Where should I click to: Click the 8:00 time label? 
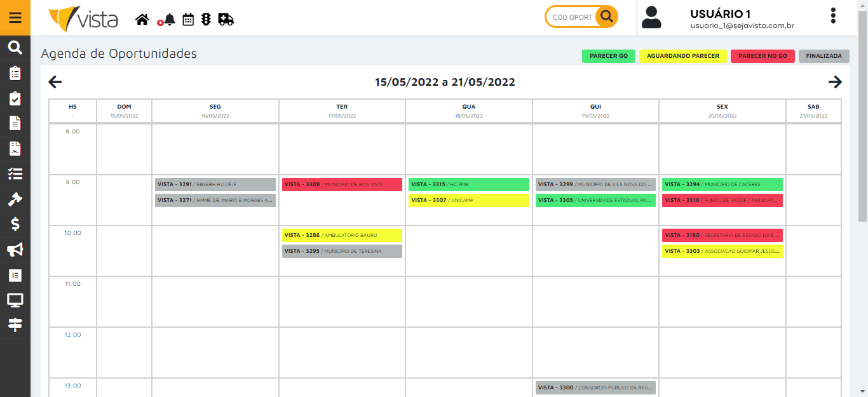[x=72, y=131]
